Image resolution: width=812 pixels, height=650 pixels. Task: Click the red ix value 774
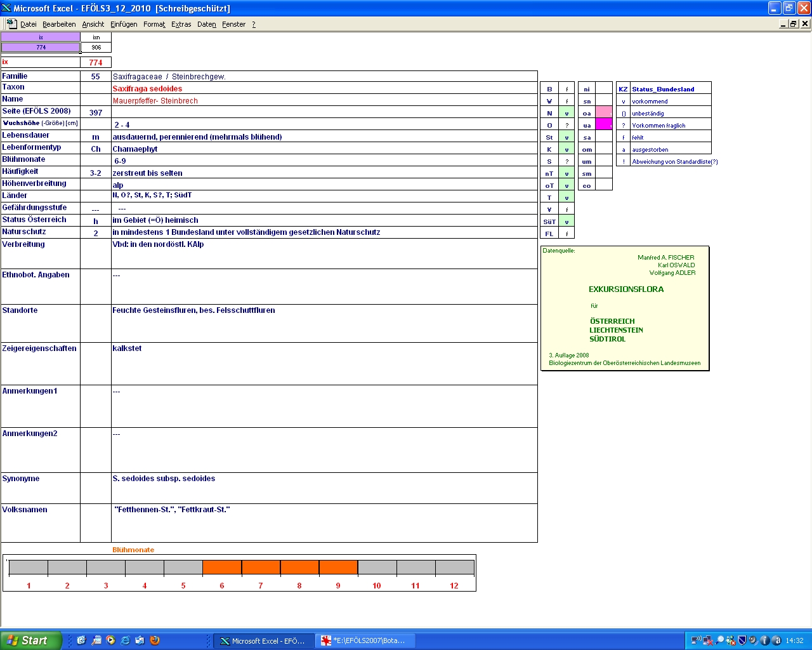click(x=96, y=62)
